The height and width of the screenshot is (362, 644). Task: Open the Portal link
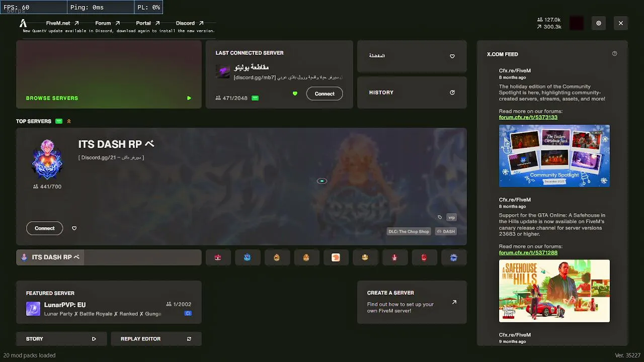pyautogui.click(x=147, y=23)
